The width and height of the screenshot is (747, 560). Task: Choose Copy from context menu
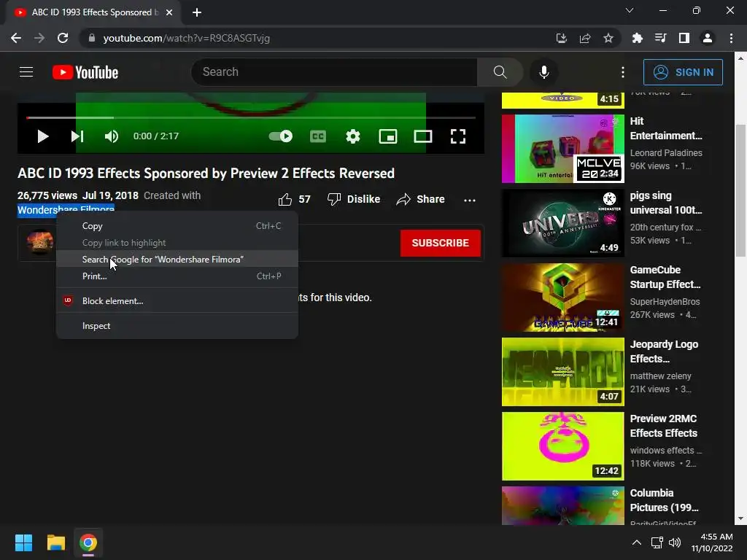point(177,226)
